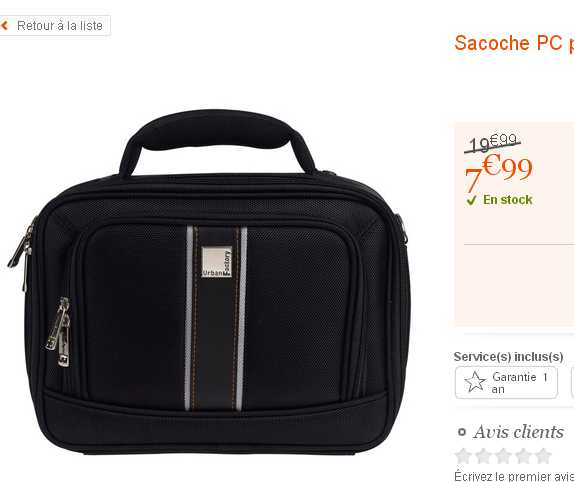The image size is (574, 482).
Task: Rate five stars in customer reviews
Action: tap(543, 456)
